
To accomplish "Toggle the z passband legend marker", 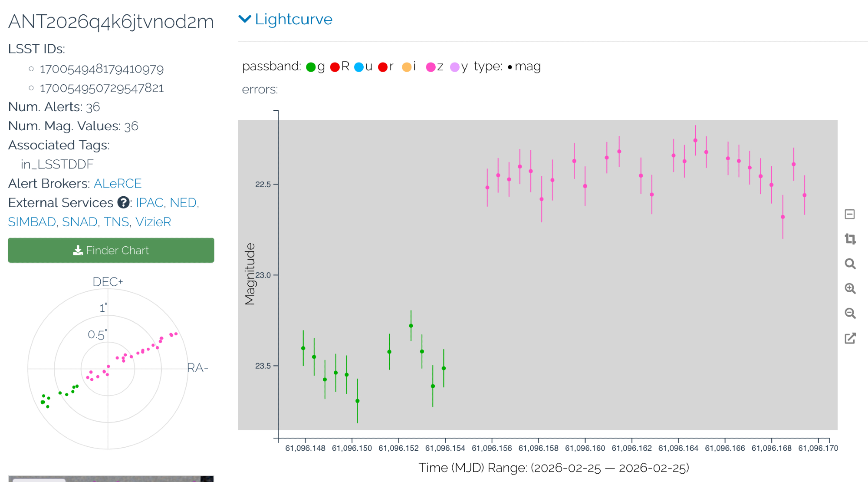I will [x=431, y=67].
